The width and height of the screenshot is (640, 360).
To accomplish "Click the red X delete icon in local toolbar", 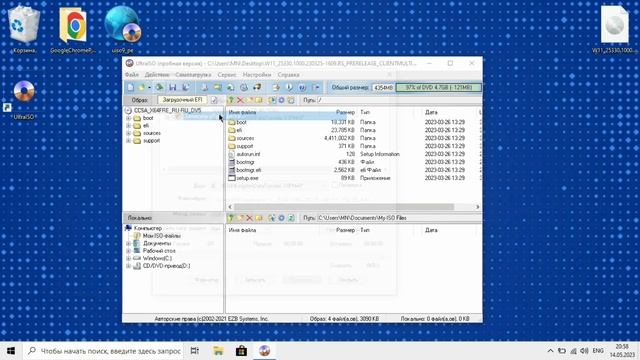I will [x=249, y=218].
